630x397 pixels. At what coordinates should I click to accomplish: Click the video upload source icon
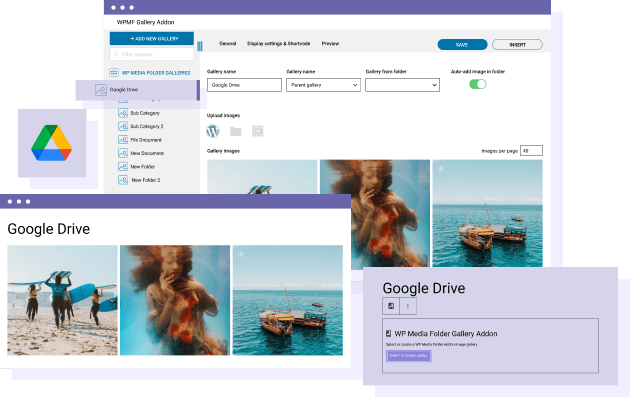pos(258,131)
